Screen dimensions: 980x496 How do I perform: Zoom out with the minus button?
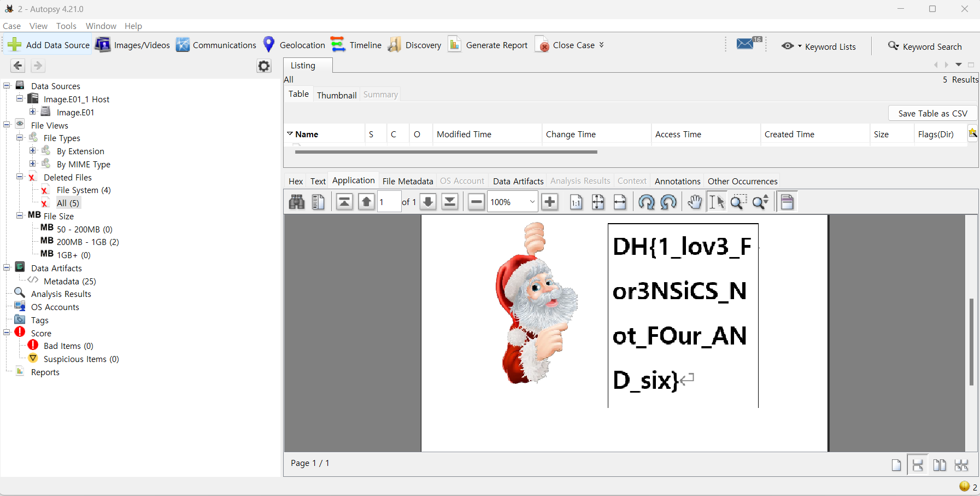(x=477, y=202)
